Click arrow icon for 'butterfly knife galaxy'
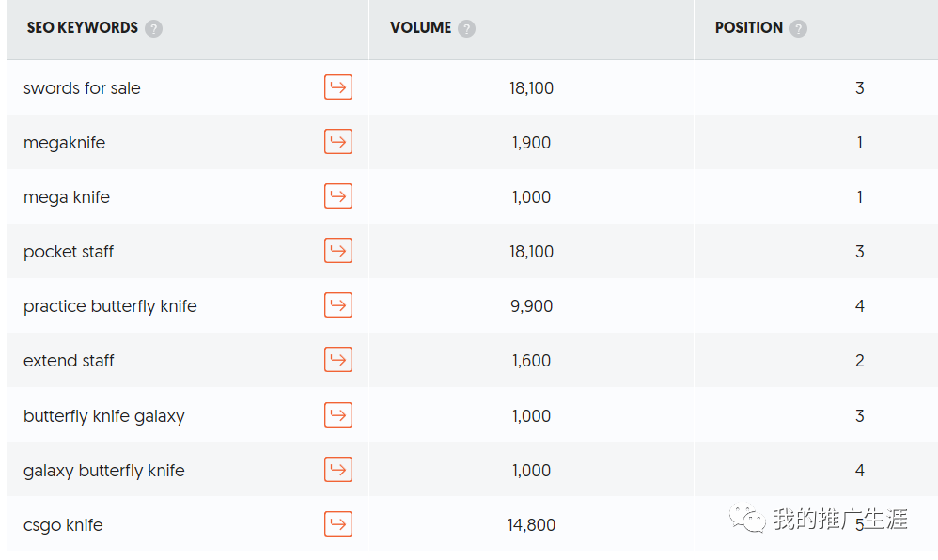This screenshot has width=938, height=560. pyautogui.click(x=338, y=414)
